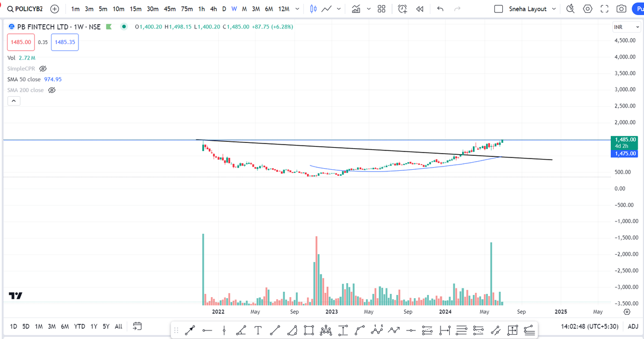Screen dimensions: 644x339
Task: Click the Vol 2.72M legend
Action: pyautogui.click(x=21, y=57)
